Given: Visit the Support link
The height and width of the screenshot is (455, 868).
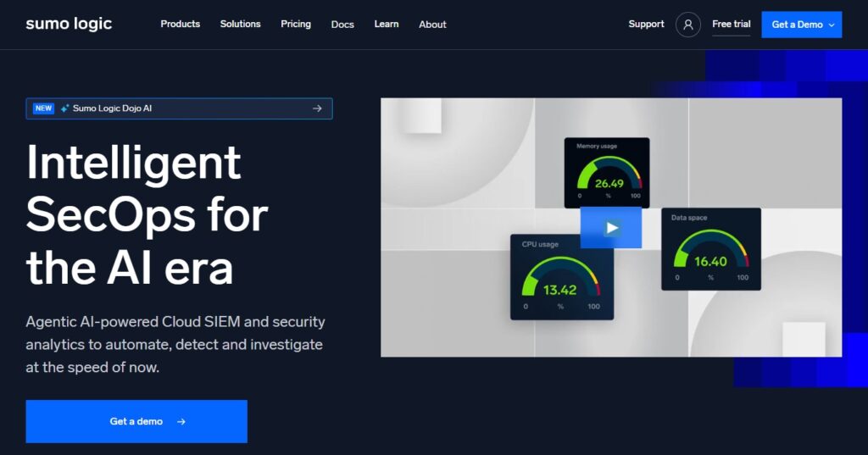Looking at the screenshot, I should [x=646, y=24].
